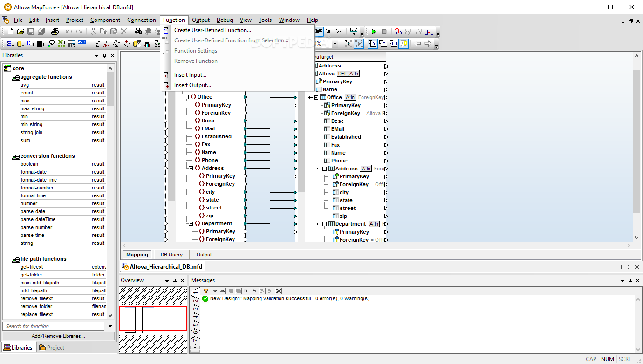Insert Constant icon
This screenshot has height=364, width=643.
96,44
